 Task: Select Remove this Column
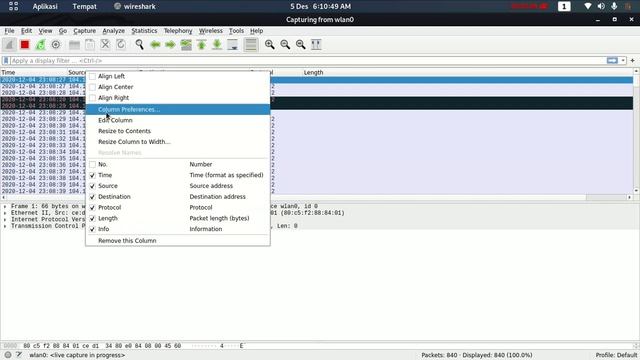point(178,241)
